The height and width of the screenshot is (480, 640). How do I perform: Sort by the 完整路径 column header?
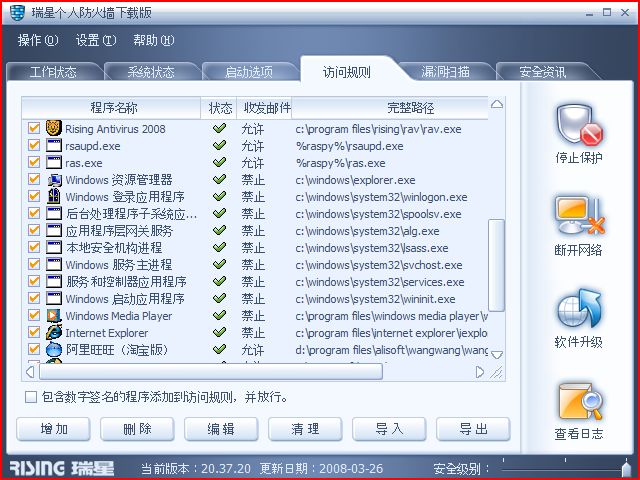point(390,108)
